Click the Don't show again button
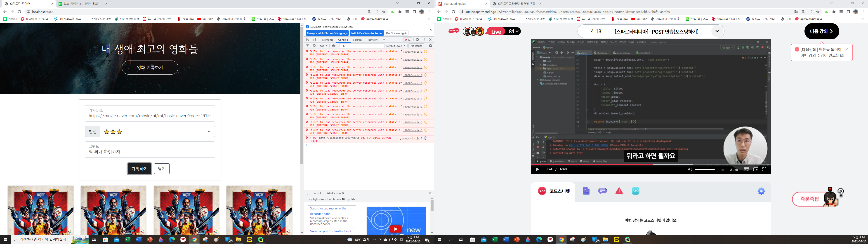Image resolution: width=868 pixels, height=244 pixels. pos(397,33)
